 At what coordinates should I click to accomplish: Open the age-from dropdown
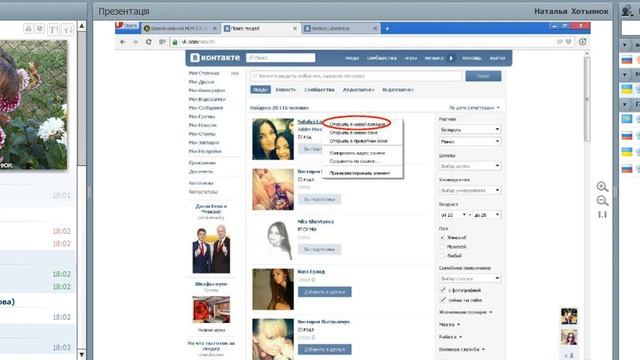point(453,215)
